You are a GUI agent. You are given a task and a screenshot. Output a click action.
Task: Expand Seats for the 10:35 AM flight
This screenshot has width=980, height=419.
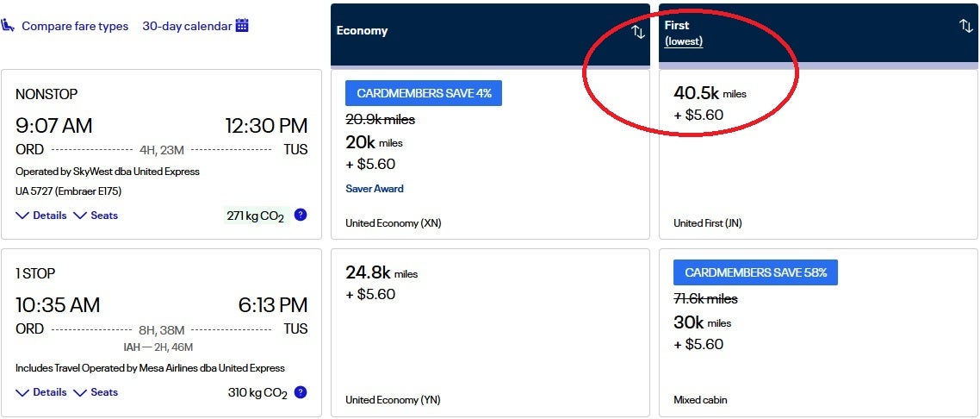tap(96, 392)
